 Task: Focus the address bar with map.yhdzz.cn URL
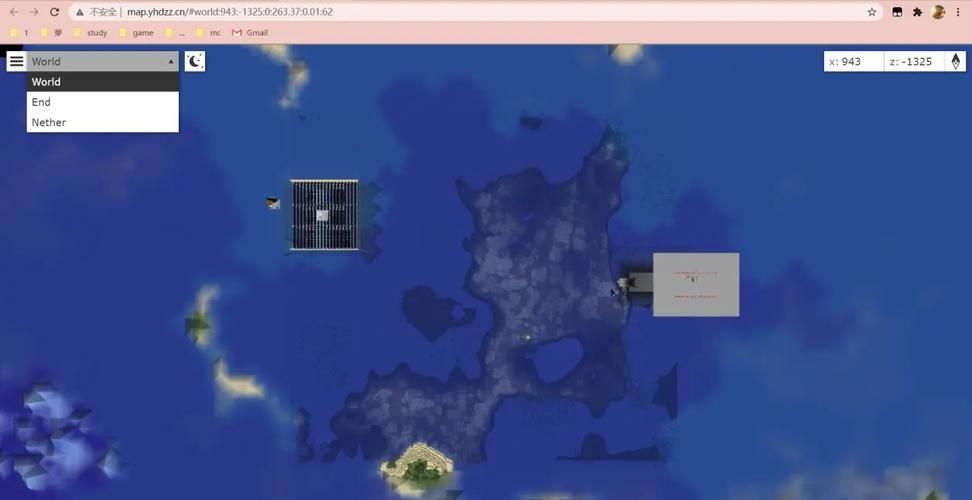pyautogui.click(x=477, y=12)
